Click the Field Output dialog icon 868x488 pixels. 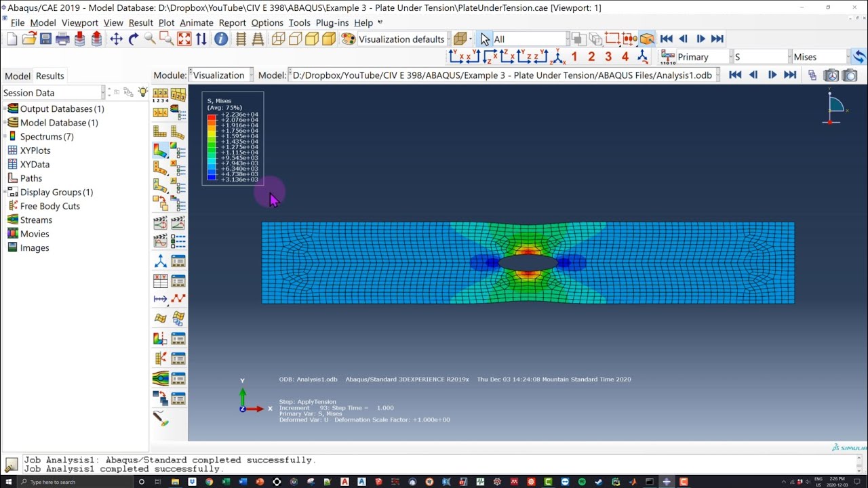point(668,57)
